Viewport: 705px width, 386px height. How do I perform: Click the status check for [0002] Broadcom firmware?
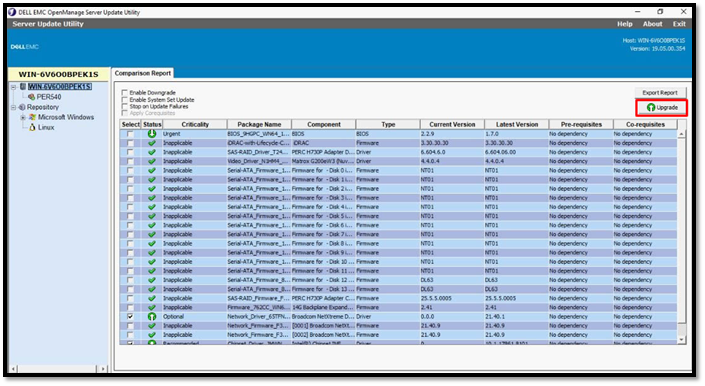click(152, 335)
